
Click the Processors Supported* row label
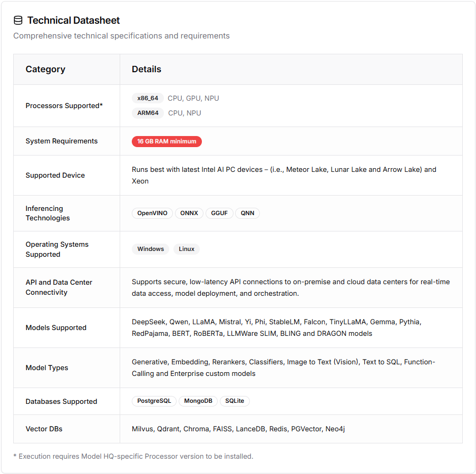pos(64,105)
